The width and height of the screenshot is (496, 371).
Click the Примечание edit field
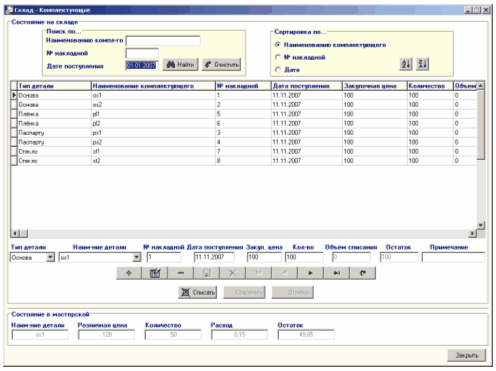click(x=453, y=257)
